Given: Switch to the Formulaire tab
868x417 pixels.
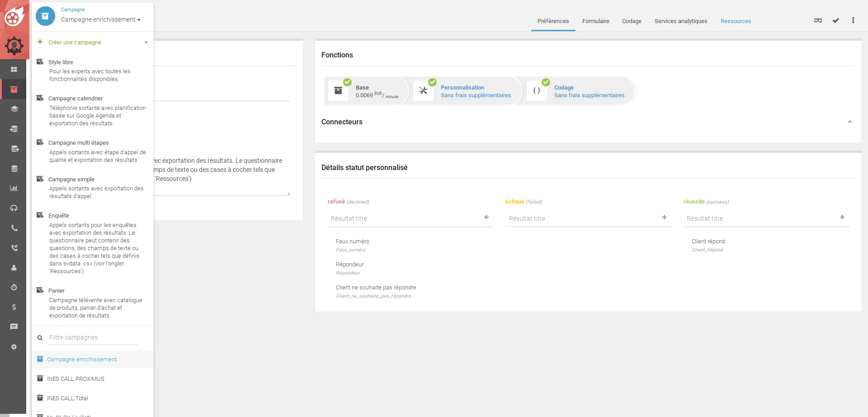Looking at the screenshot, I should pos(595,21).
